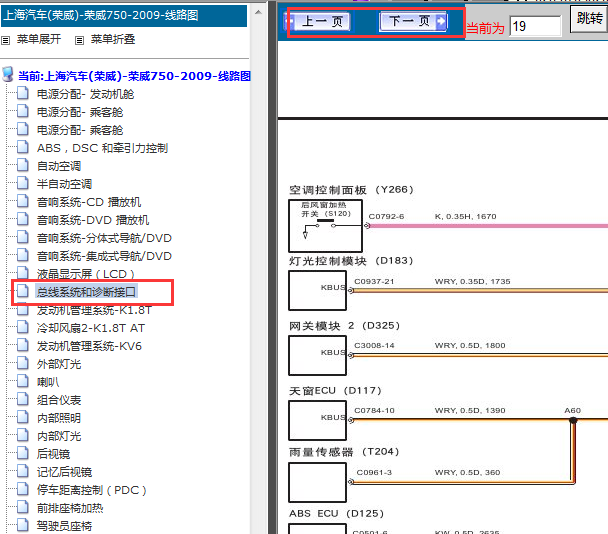Click page icon beside 后视镜
Screen dimensions: 608x534
[x=23, y=453]
